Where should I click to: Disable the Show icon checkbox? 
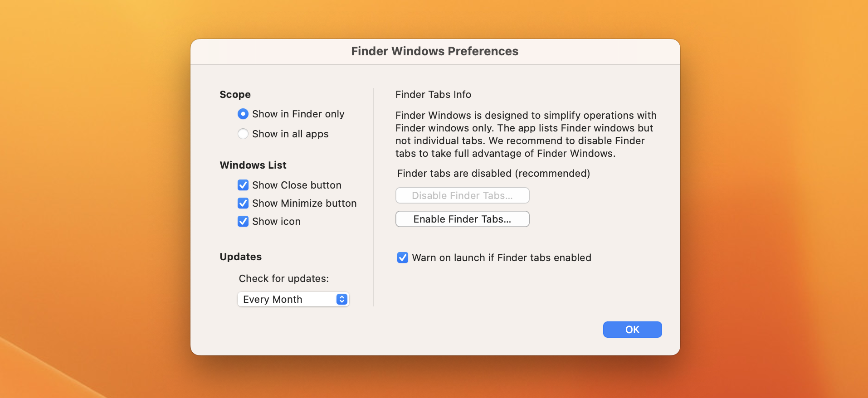pos(243,221)
